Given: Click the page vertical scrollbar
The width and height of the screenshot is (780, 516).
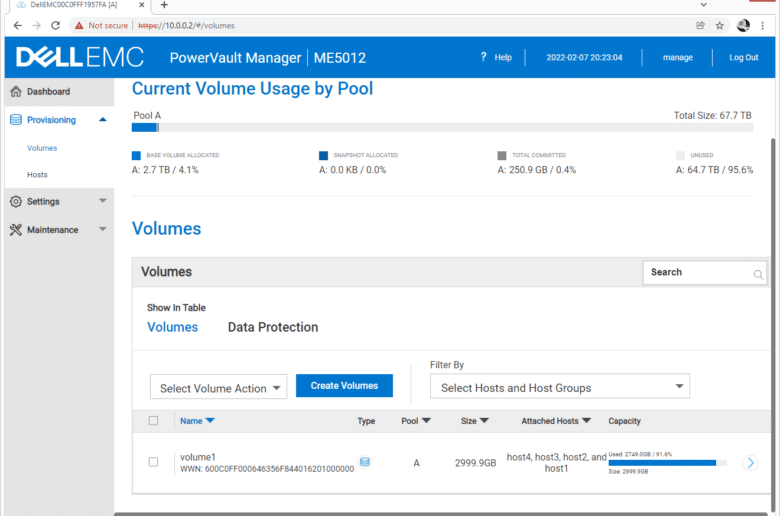Looking at the screenshot, I should tap(774, 323).
